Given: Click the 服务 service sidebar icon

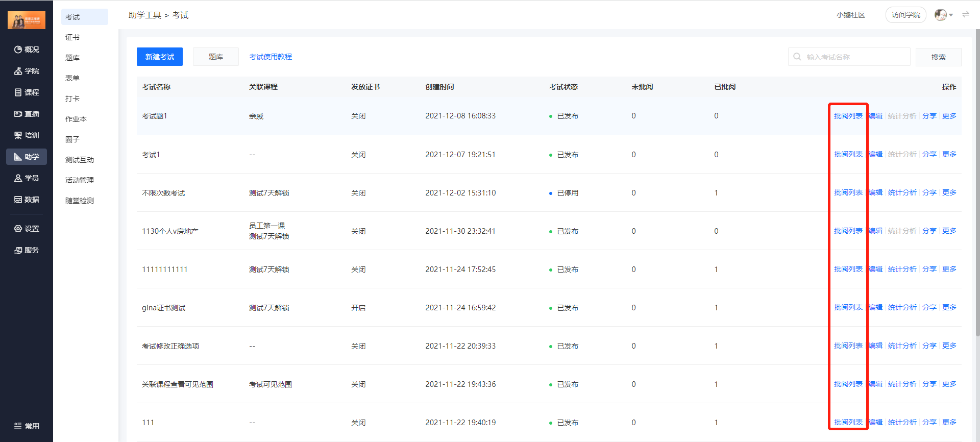Looking at the screenshot, I should coord(18,250).
